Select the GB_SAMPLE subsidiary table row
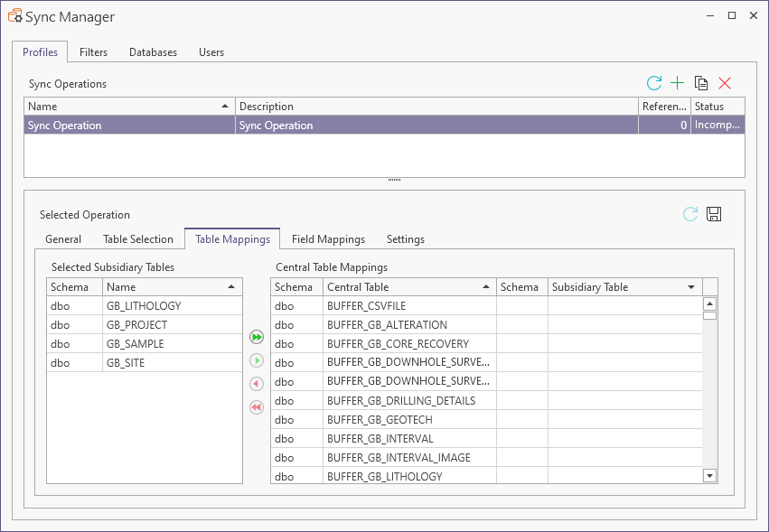769x532 pixels. (x=145, y=344)
